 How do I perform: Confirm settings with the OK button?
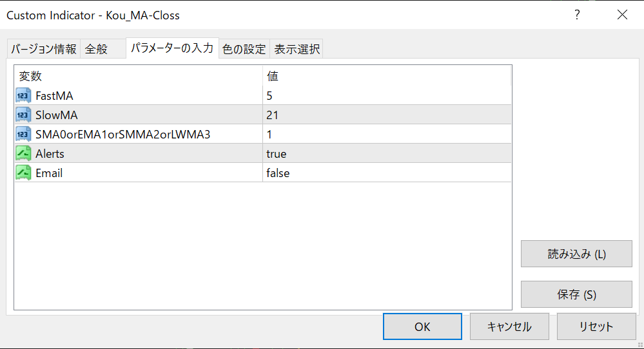[422, 326]
